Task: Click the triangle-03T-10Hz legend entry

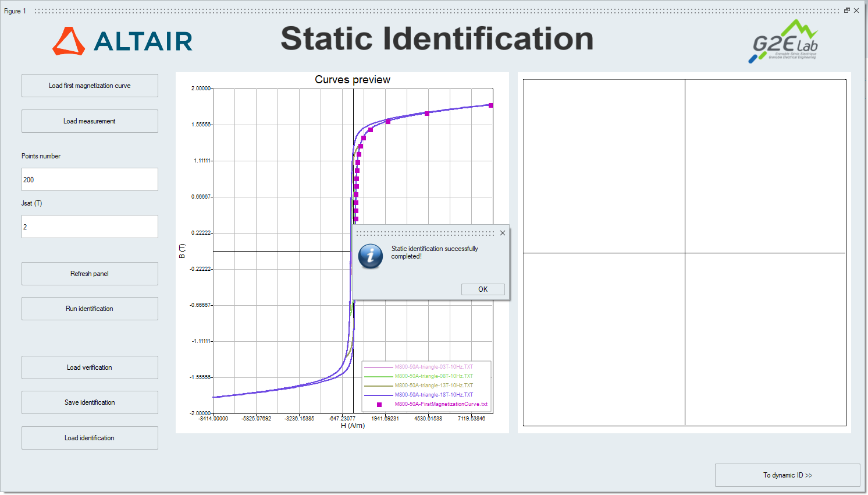Action: (x=433, y=367)
